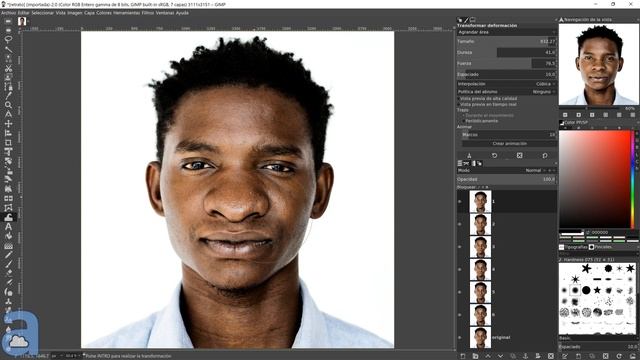Open navigation panel configuration menu
This screenshot has height=360, width=640.
coord(637,20)
